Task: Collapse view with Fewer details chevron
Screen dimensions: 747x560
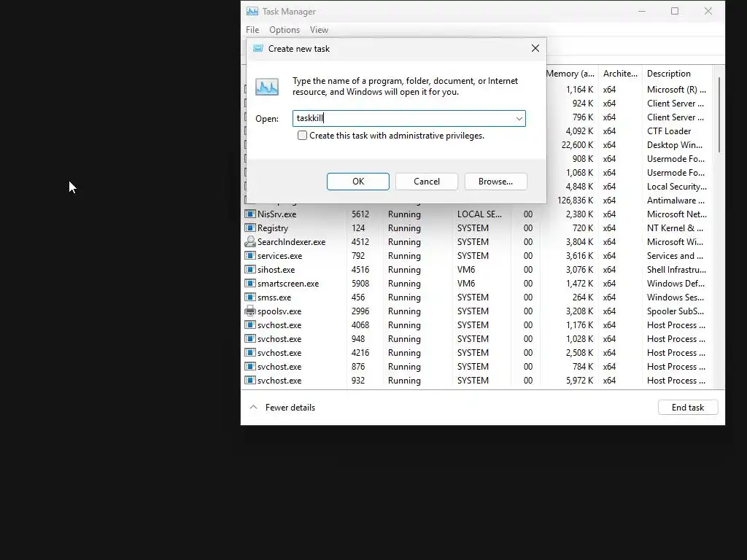Action: [x=253, y=408]
